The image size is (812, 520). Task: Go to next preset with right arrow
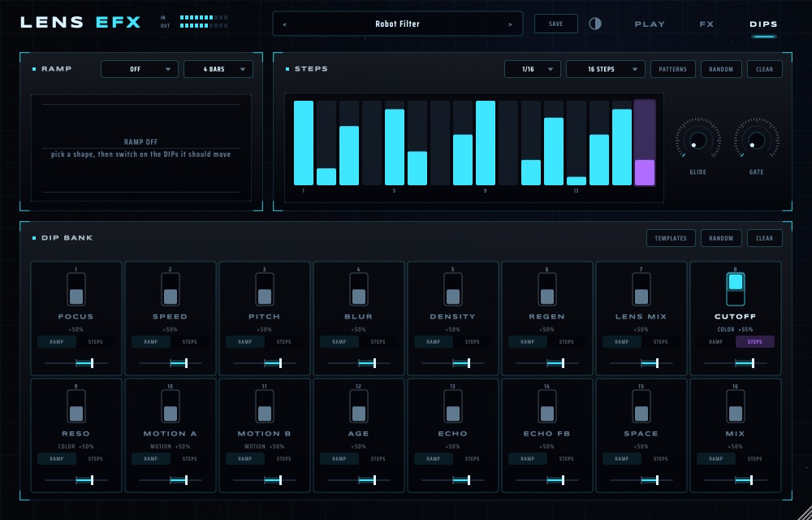coord(510,24)
